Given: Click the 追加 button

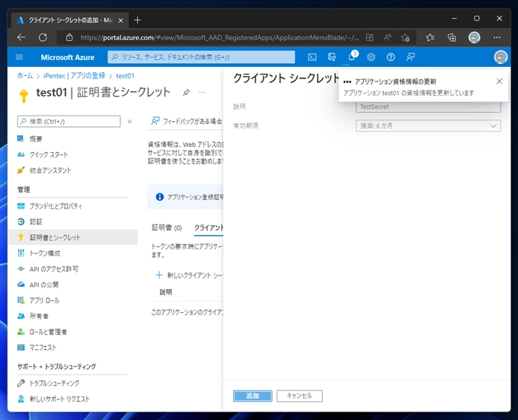Looking at the screenshot, I should click(x=252, y=396).
